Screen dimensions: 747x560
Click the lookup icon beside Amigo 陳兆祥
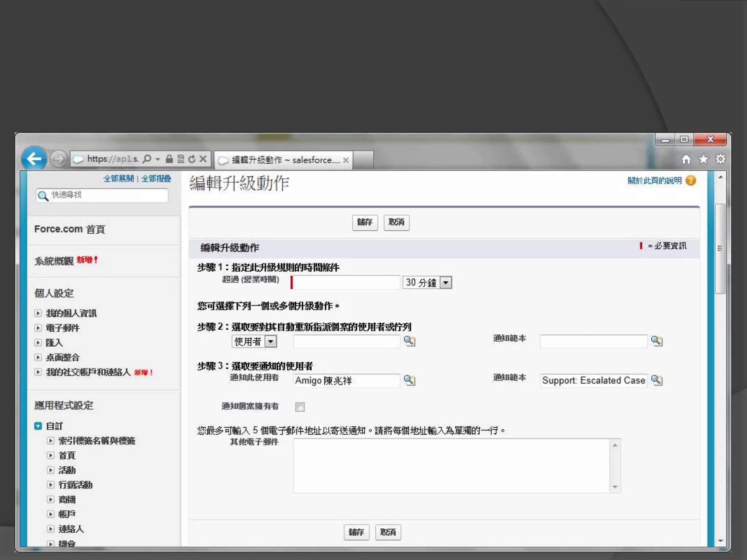(409, 380)
